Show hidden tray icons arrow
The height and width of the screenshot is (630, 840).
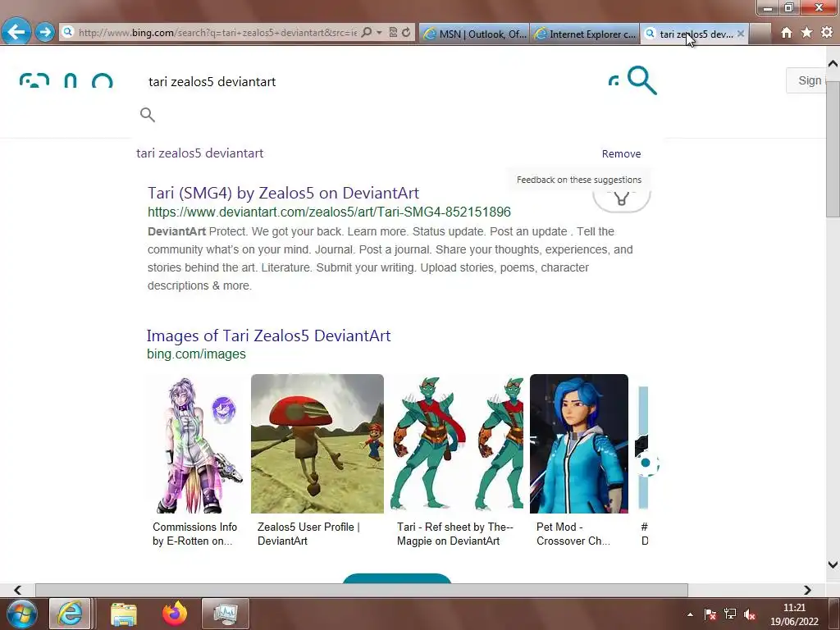pyautogui.click(x=690, y=614)
